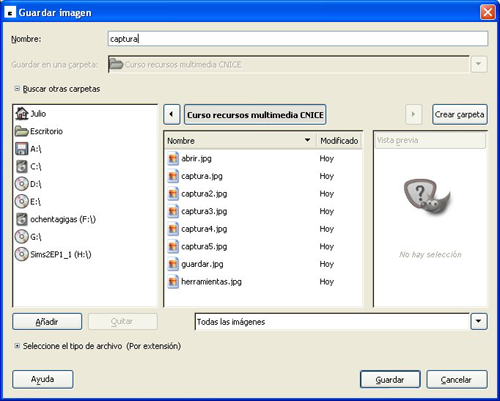This screenshot has height=401, width=500.
Task: Select the Sims2EP1_1 (H:\) disc drive
Action: (53, 255)
